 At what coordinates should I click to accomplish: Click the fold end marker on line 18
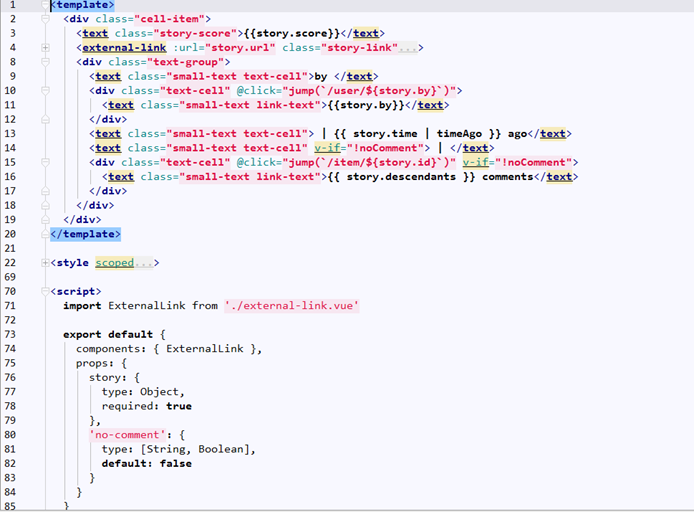45,205
